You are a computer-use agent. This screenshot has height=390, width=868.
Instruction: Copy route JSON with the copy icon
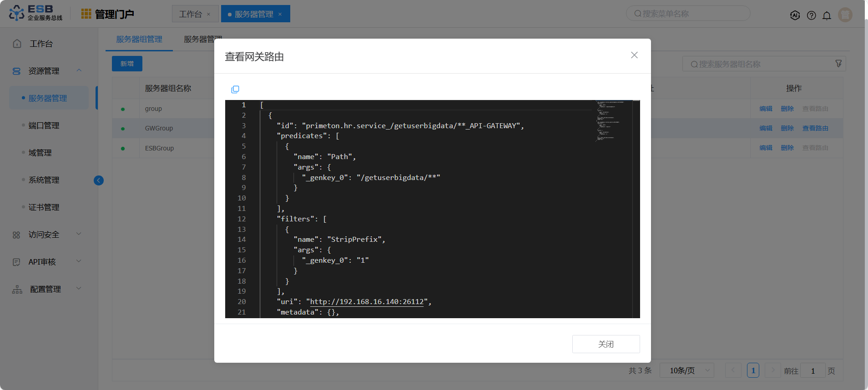pyautogui.click(x=235, y=90)
